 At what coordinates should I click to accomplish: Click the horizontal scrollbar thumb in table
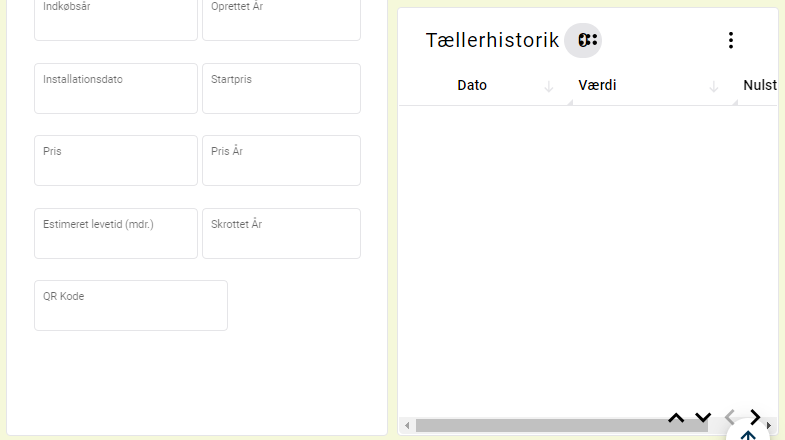562,425
